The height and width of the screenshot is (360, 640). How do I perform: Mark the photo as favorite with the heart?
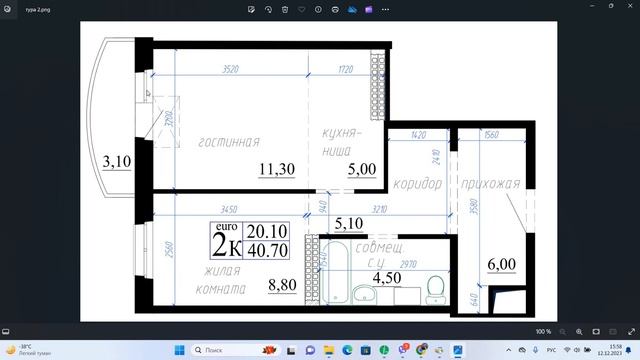tap(302, 9)
